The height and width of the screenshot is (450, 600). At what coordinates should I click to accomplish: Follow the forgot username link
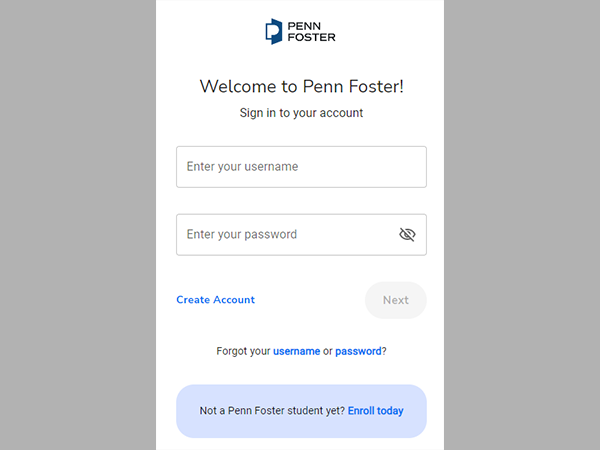coord(297,351)
